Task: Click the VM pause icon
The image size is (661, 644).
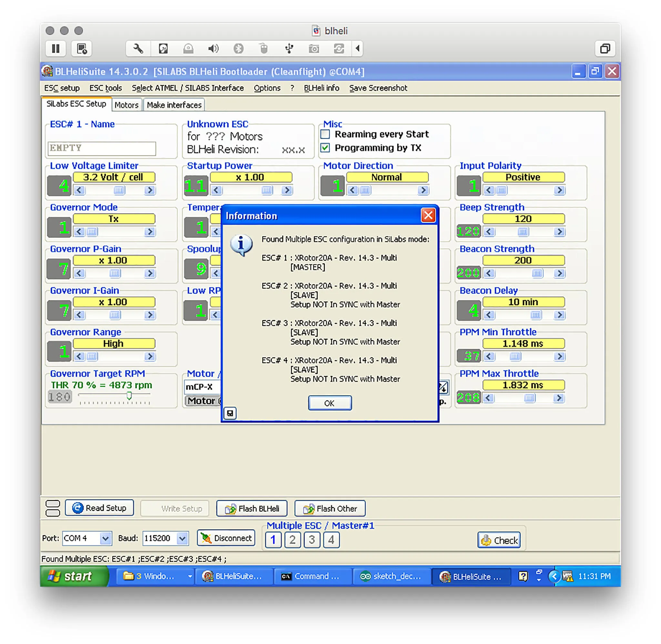Action: 56,49
